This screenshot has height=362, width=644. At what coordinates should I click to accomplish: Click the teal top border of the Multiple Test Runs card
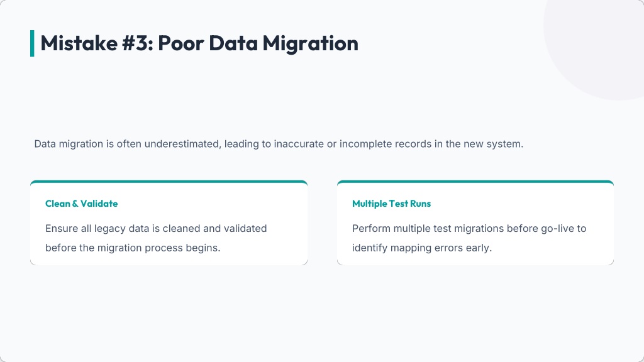pos(475,182)
